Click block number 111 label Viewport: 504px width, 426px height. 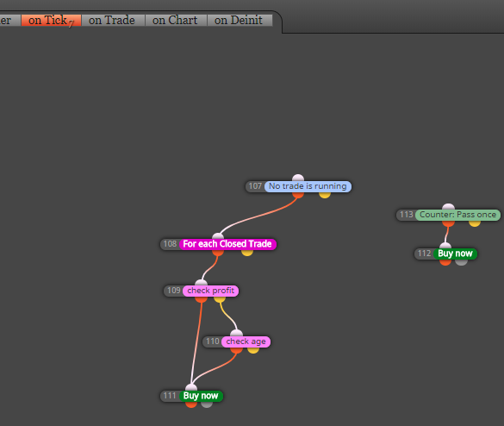click(x=170, y=396)
